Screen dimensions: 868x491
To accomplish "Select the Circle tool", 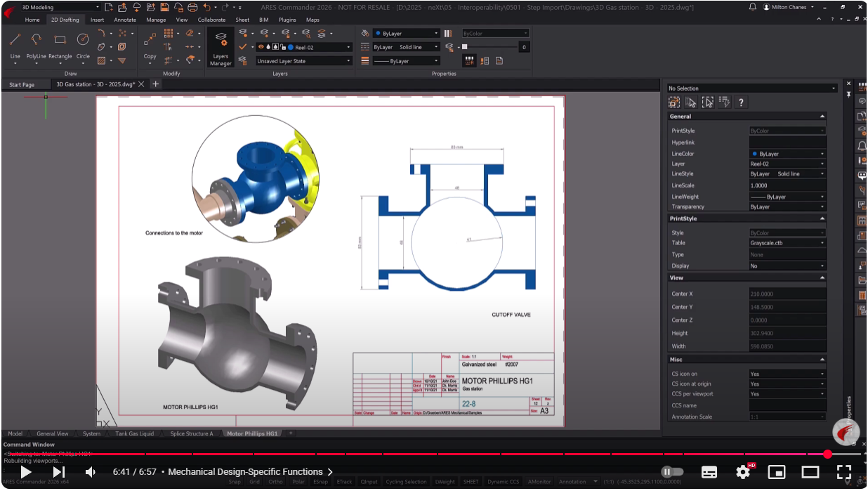I will coord(83,45).
